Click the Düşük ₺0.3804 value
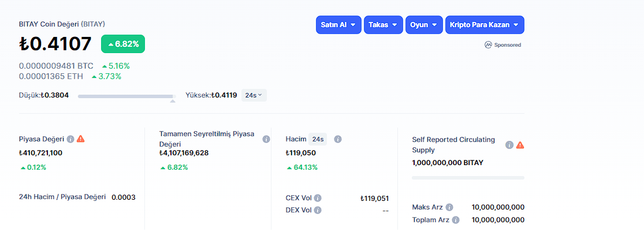 [55, 95]
